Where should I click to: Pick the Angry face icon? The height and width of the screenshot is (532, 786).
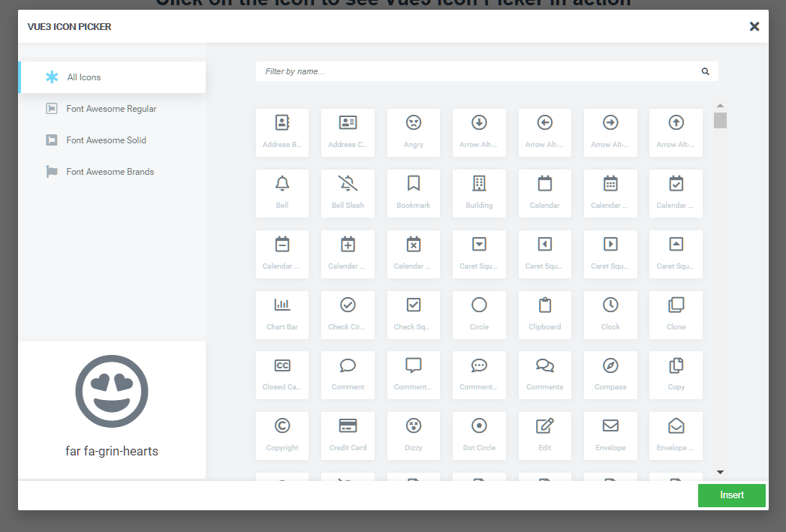tap(413, 133)
